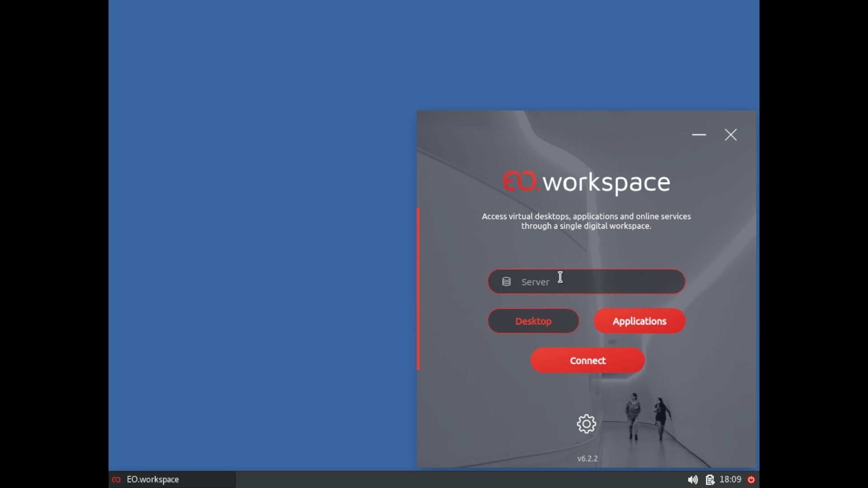Click the EO.workspace logo
The image size is (868, 488).
point(586,182)
